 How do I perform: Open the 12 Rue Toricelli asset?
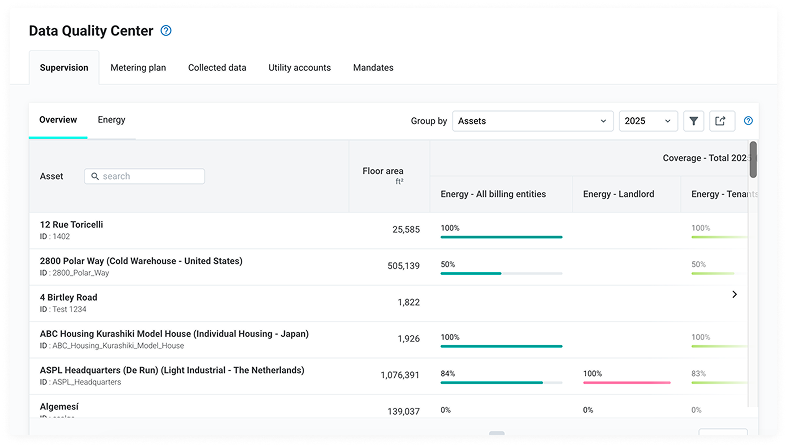pyautogui.click(x=71, y=225)
